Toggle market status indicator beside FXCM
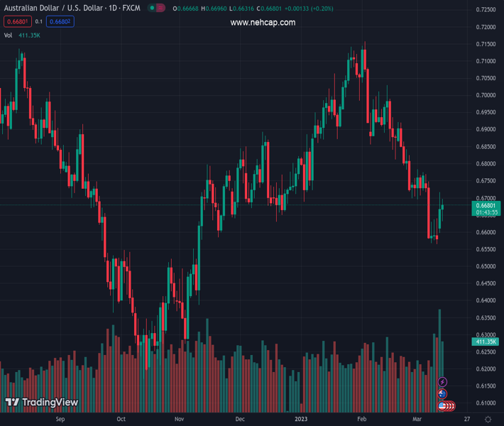Image resolution: width=504 pixels, height=426 pixels. coord(153,9)
